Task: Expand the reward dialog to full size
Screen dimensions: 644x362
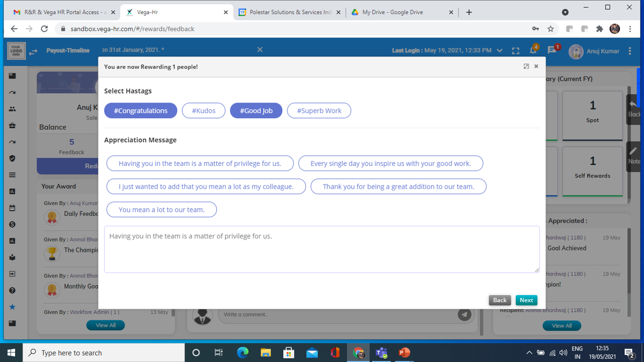Action: pyautogui.click(x=526, y=66)
